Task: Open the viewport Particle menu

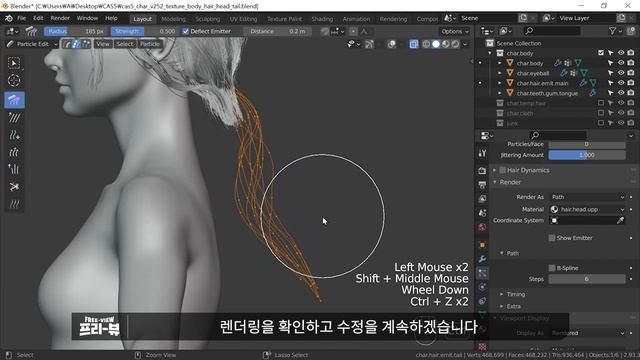Action: point(150,44)
